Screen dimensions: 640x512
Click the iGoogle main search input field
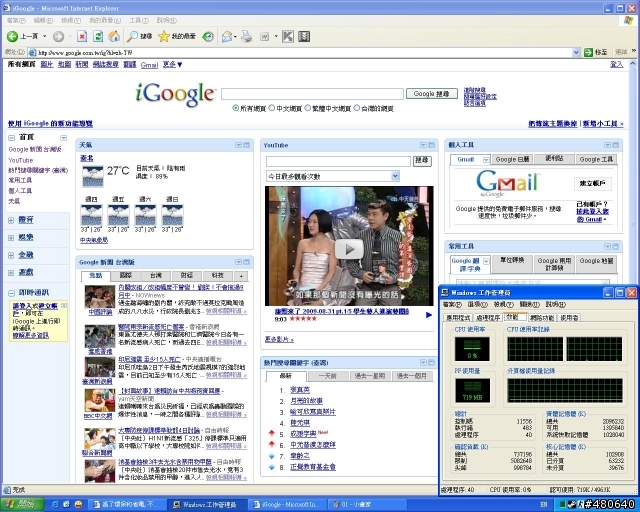pos(312,94)
